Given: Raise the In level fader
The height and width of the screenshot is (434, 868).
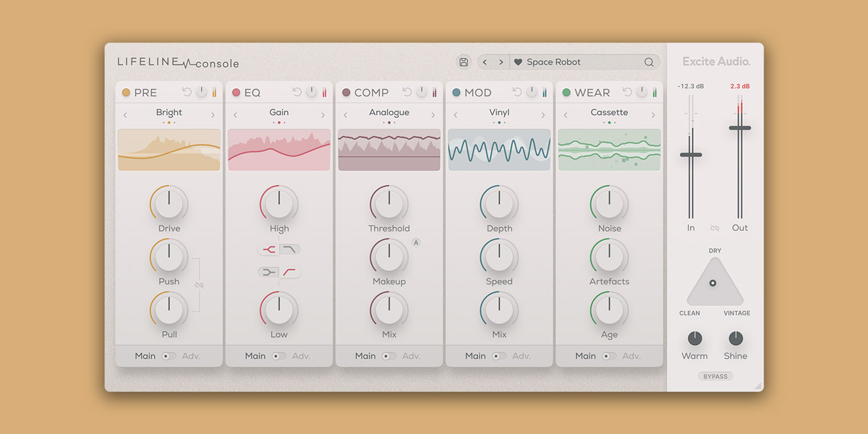Looking at the screenshot, I should [691, 153].
